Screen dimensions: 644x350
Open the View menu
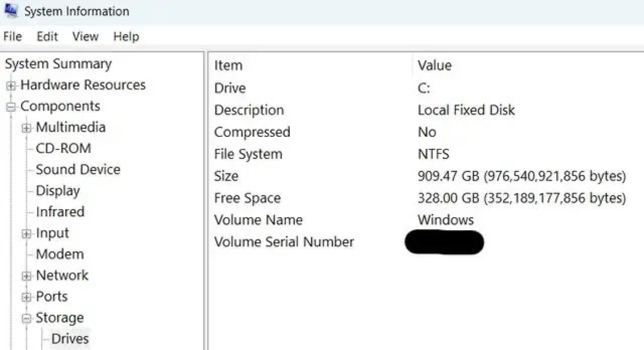85,37
